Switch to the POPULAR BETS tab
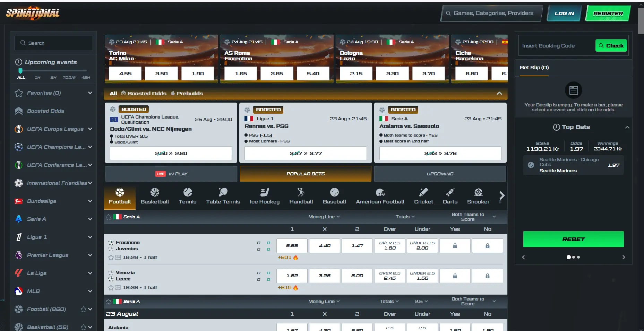 [x=306, y=174]
